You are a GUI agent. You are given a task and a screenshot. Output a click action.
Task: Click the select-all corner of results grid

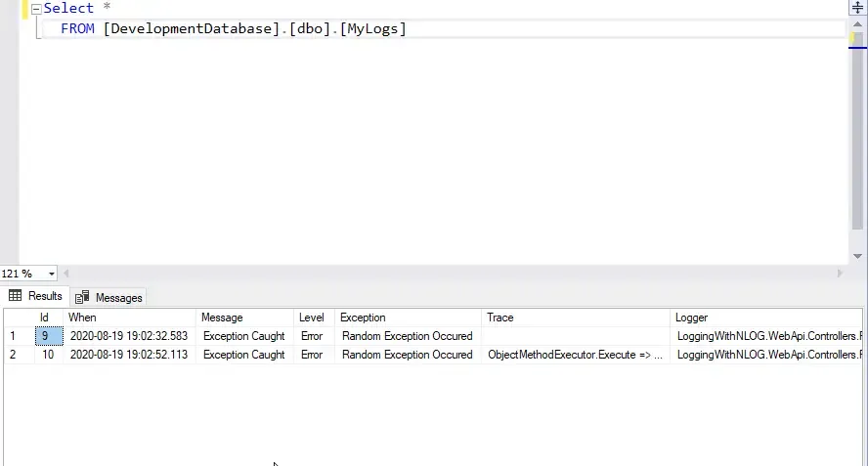click(19, 318)
